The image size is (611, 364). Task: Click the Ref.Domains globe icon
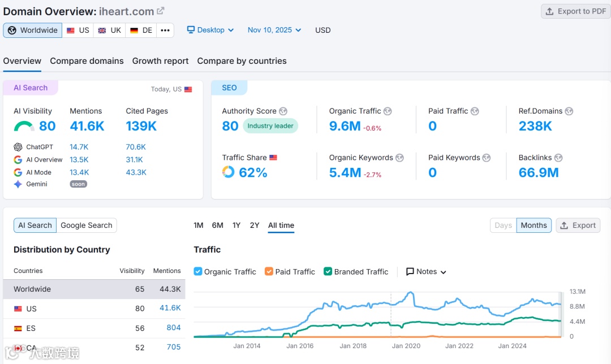coord(569,111)
